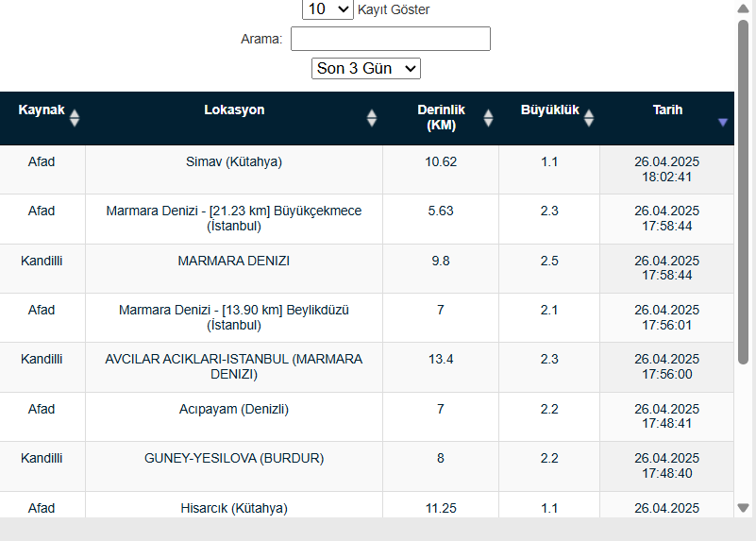
Task: Click the Arama search input field
Action: point(391,39)
